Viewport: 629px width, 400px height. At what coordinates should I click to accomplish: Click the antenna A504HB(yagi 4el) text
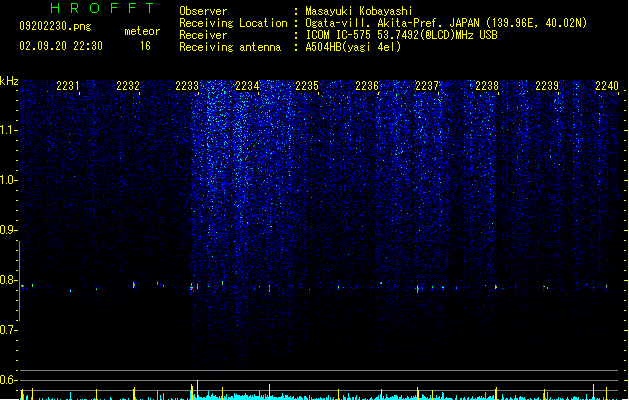point(353,47)
